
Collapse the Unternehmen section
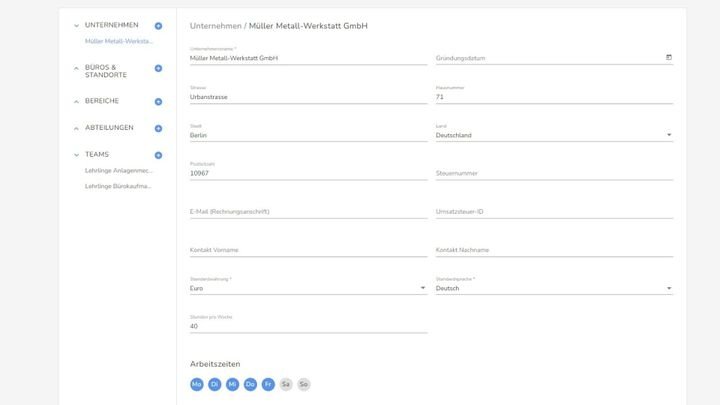click(x=76, y=26)
